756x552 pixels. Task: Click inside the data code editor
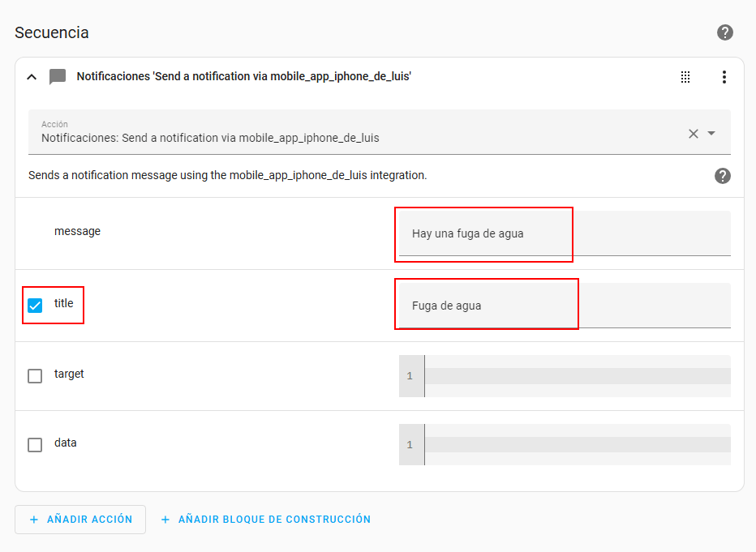(x=576, y=445)
